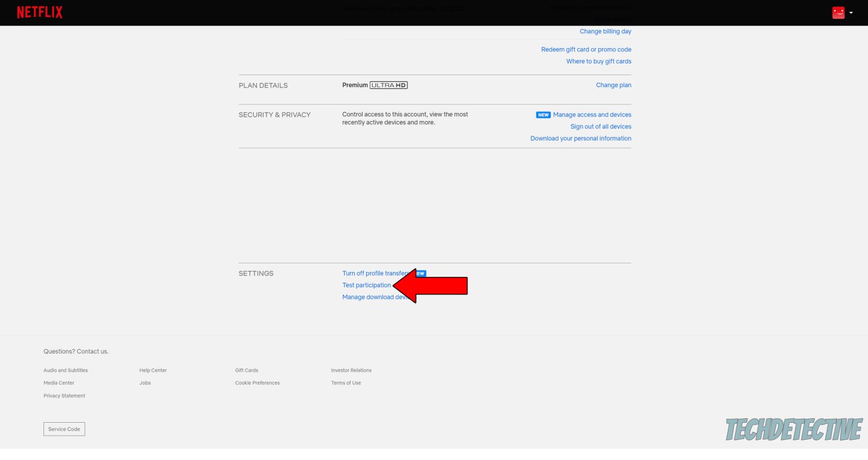
Task: Click the Netflix logo
Action: tap(39, 12)
